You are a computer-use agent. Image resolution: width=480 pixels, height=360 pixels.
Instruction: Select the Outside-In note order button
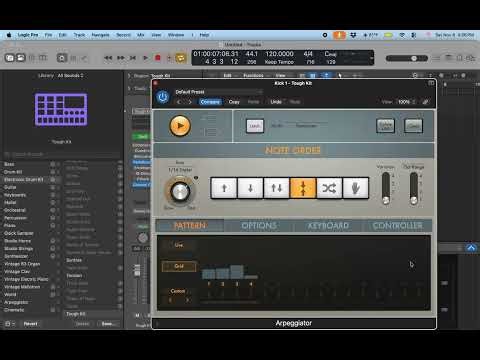(303, 188)
